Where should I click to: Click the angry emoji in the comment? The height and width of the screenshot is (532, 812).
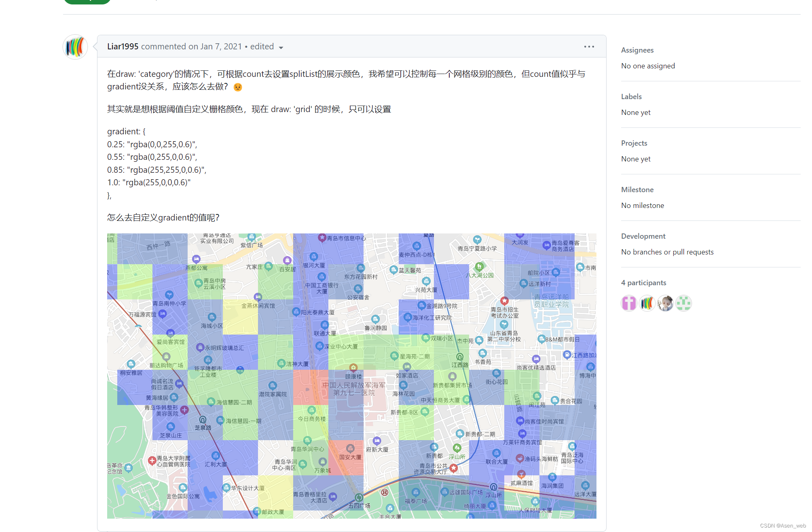tap(238, 87)
